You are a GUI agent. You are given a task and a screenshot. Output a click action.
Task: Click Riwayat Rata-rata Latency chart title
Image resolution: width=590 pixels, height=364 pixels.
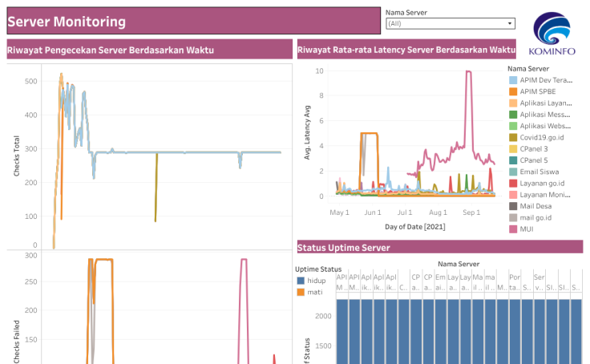[x=406, y=50]
